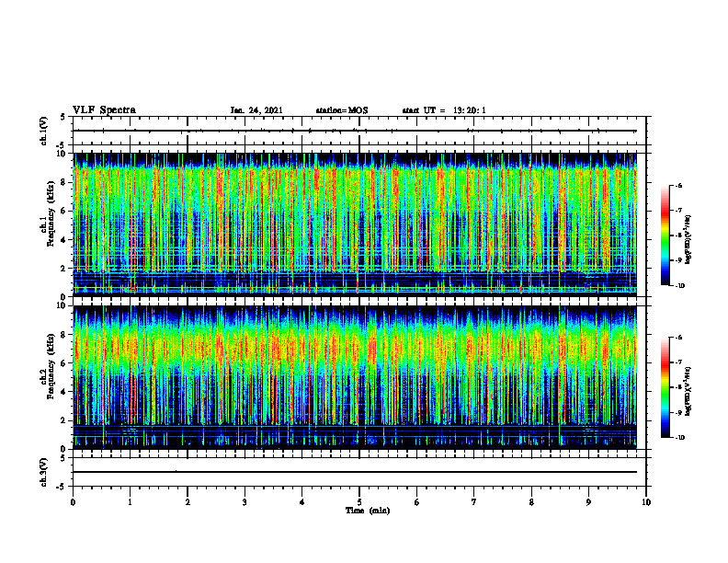The image size is (728, 563).
Task: Click time axis tick label "5"
Action: (x=359, y=502)
